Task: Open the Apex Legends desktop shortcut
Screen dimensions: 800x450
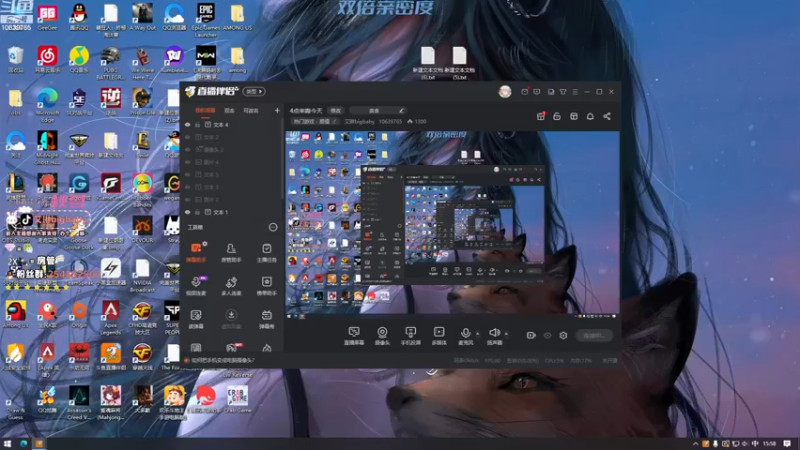Action: click(x=111, y=318)
